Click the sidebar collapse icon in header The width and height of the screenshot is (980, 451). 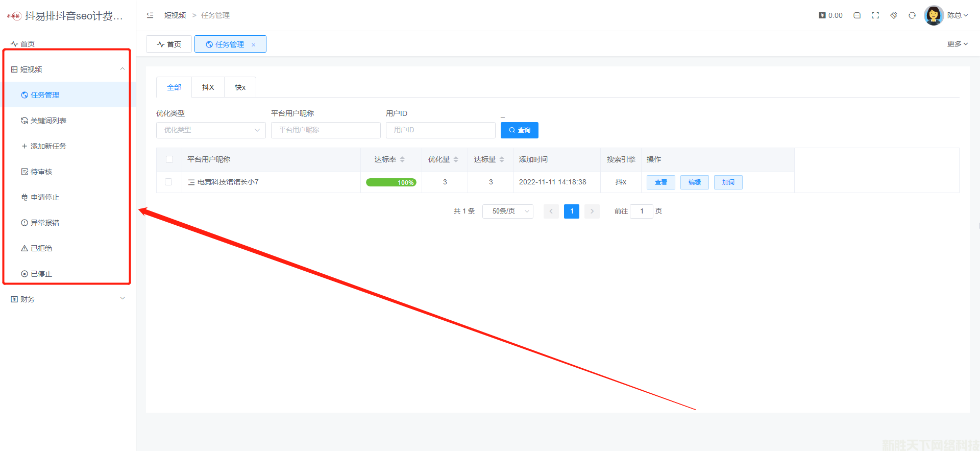(150, 15)
